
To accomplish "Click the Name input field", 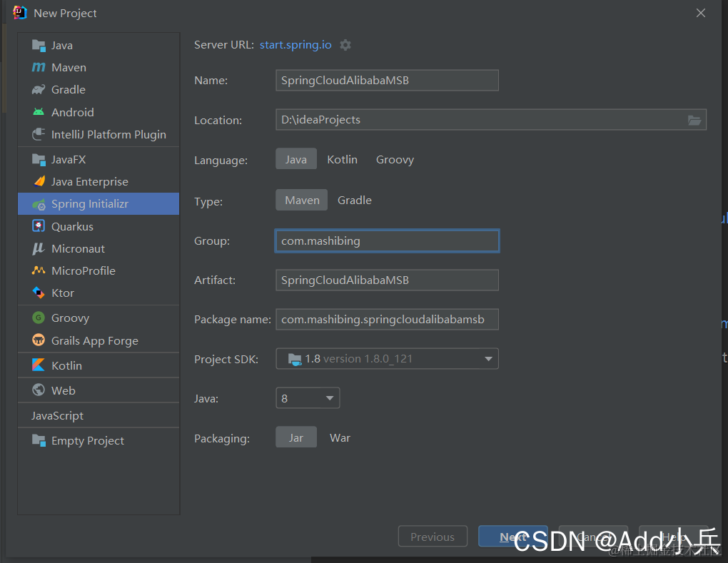I will [388, 81].
